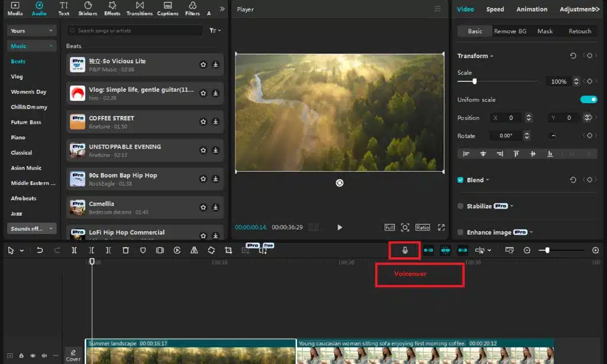607x364 pixels.
Task: Play the preview video
Action: coord(340,226)
